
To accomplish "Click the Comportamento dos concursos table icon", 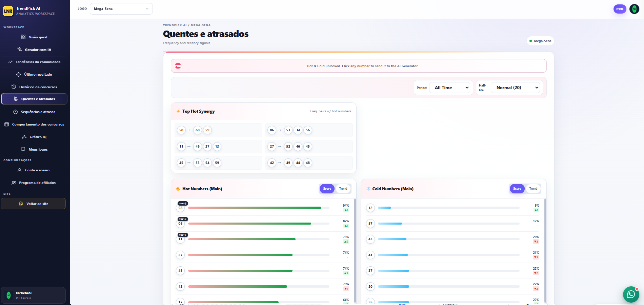I will tap(6, 125).
